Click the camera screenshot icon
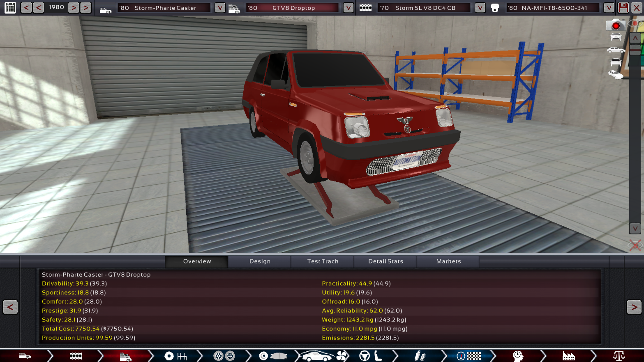644x362 pixels. 615,25
